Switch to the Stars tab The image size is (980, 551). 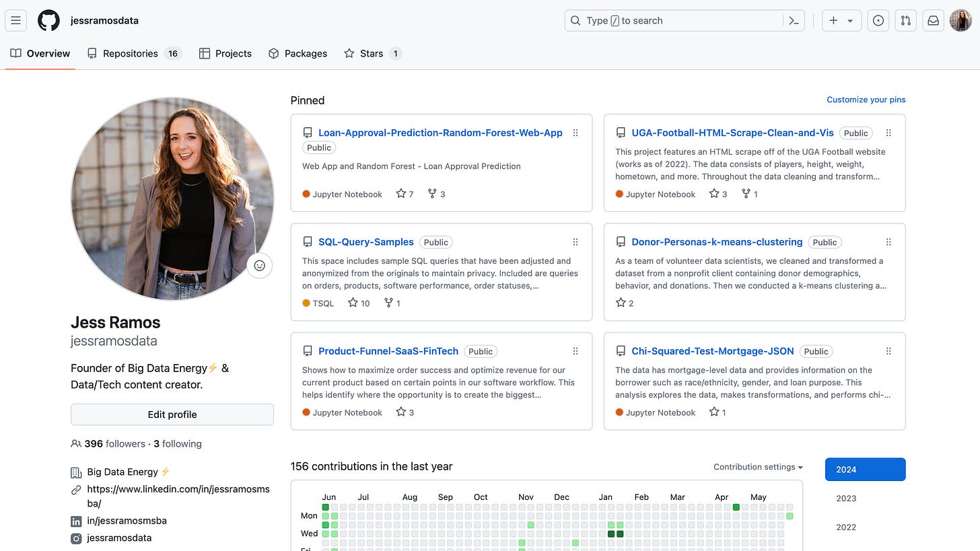click(372, 53)
